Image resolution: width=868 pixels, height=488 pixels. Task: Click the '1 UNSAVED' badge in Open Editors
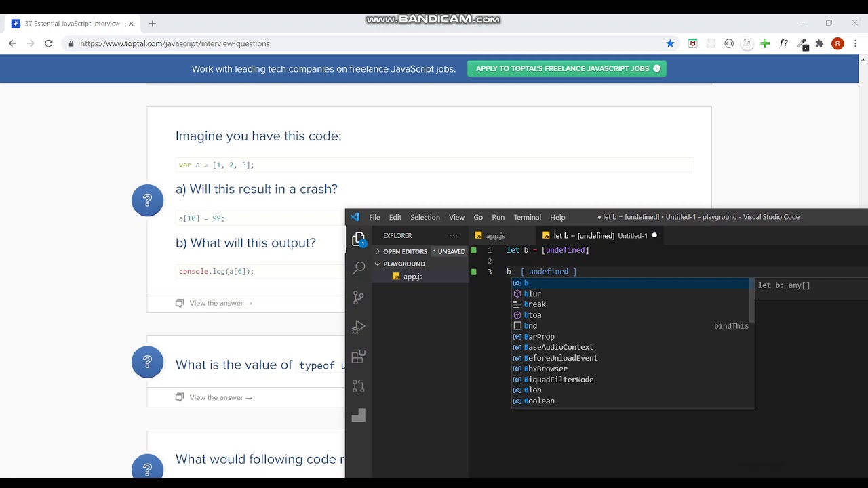click(x=450, y=251)
